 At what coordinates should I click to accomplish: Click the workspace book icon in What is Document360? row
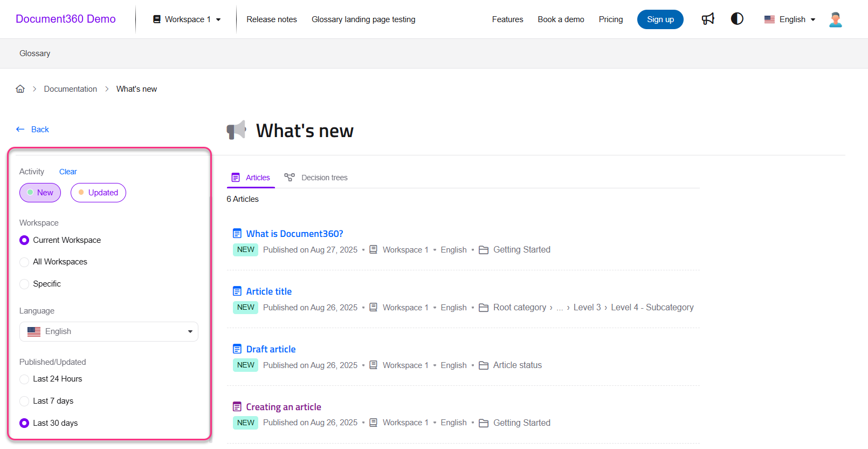pos(373,250)
